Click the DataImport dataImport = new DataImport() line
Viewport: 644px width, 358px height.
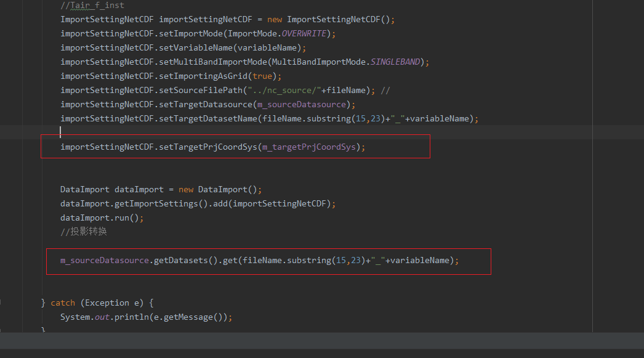click(161, 190)
